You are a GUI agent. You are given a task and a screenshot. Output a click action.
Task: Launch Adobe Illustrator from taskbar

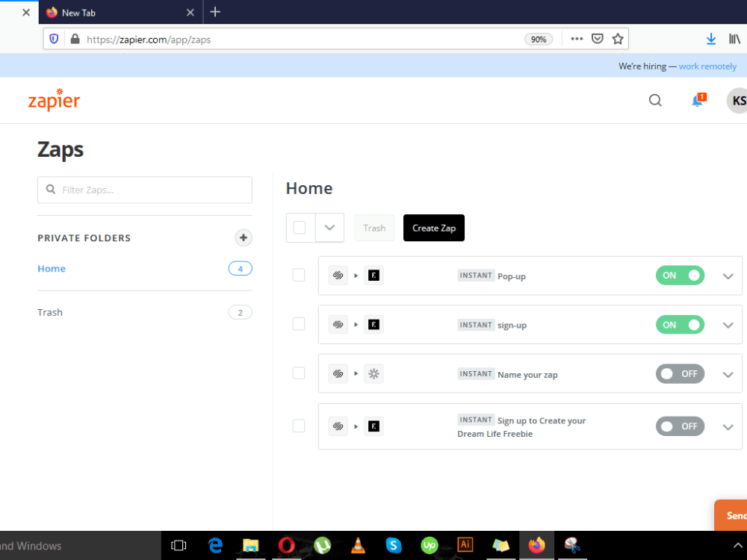click(465, 544)
